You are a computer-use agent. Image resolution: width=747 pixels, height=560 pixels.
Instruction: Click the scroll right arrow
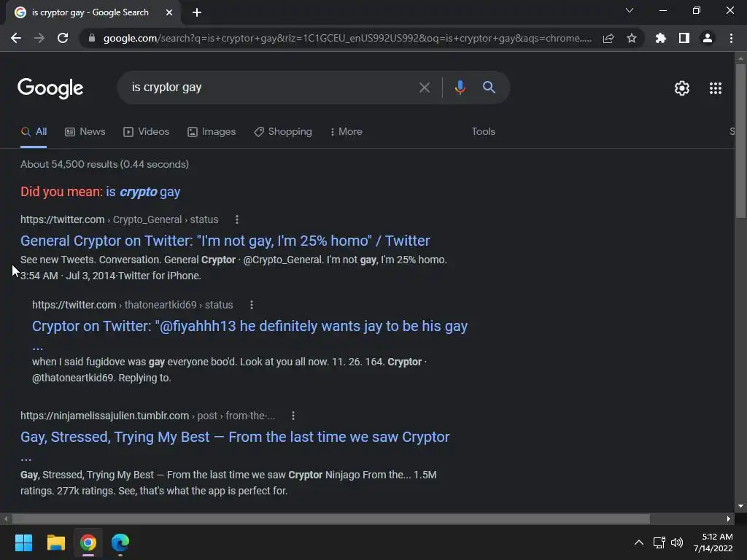click(x=729, y=518)
